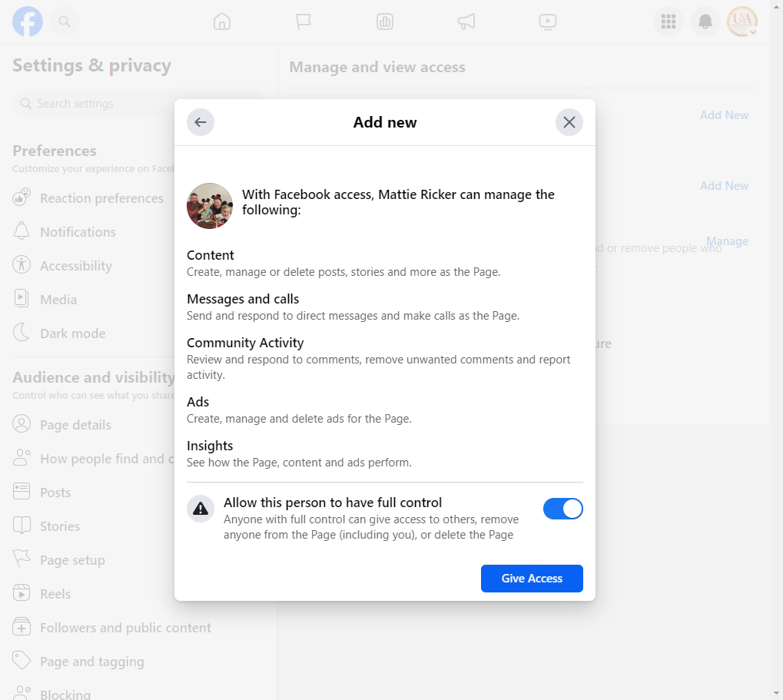This screenshot has width=783, height=700.
Task: Open How people find and contact settings
Action: click(x=107, y=459)
